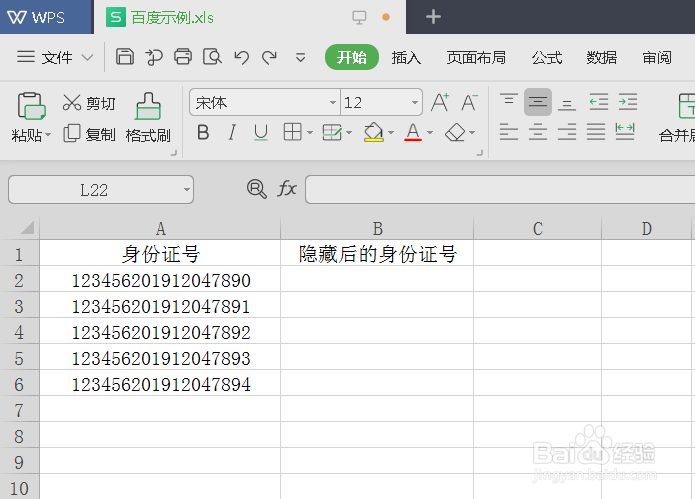
Task: Click the Redo arrow
Action: coord(269,57)
